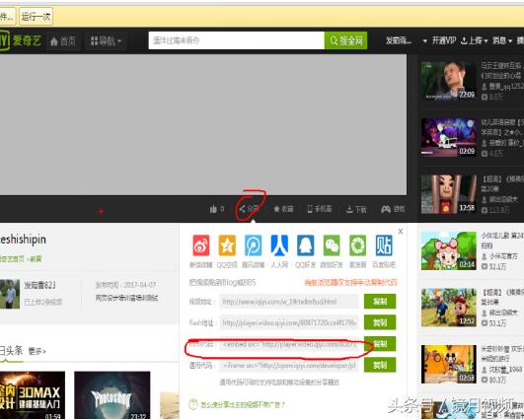Open the Photoshop video thumbnail
524x420 pixels.
pos(112,395)
